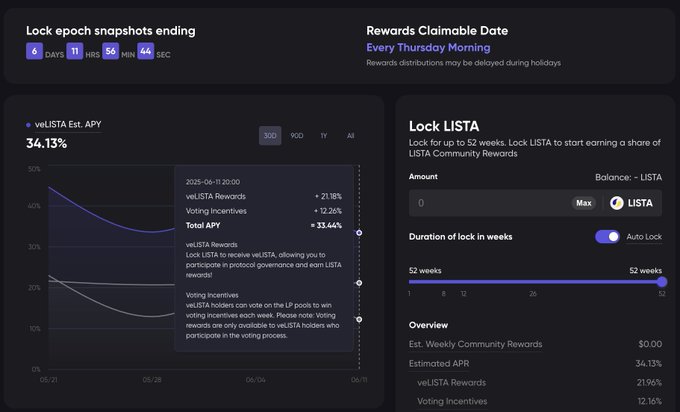Select the 30D chart range tab
680x412 pixels.
[x=270, y=136]
